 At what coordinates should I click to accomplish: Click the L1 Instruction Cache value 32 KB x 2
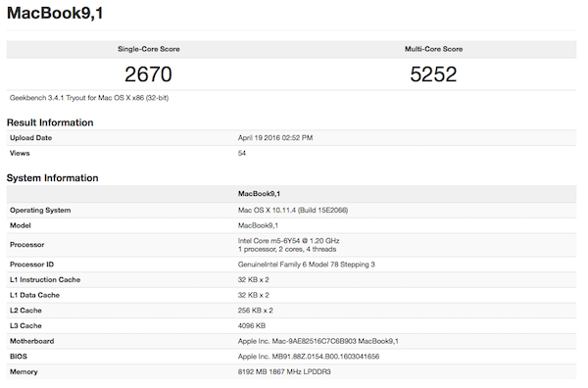254,280
